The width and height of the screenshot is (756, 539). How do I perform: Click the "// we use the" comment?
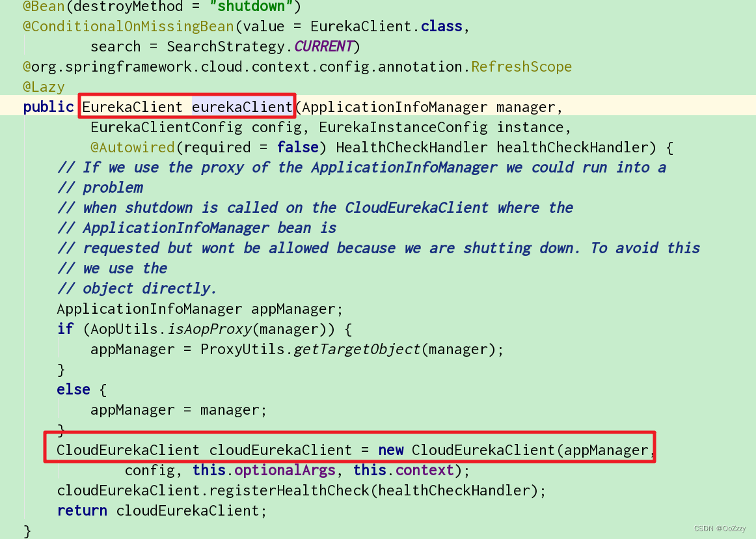pos(113,268)
